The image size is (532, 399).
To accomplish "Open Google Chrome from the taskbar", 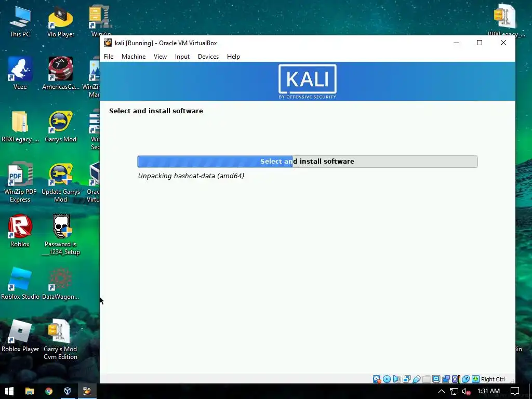I will pos(49,391).
